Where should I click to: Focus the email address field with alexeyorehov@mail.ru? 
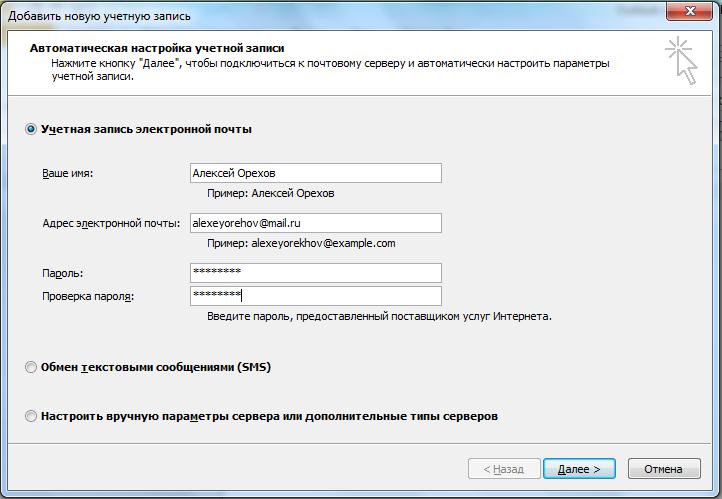click(315, 223)
